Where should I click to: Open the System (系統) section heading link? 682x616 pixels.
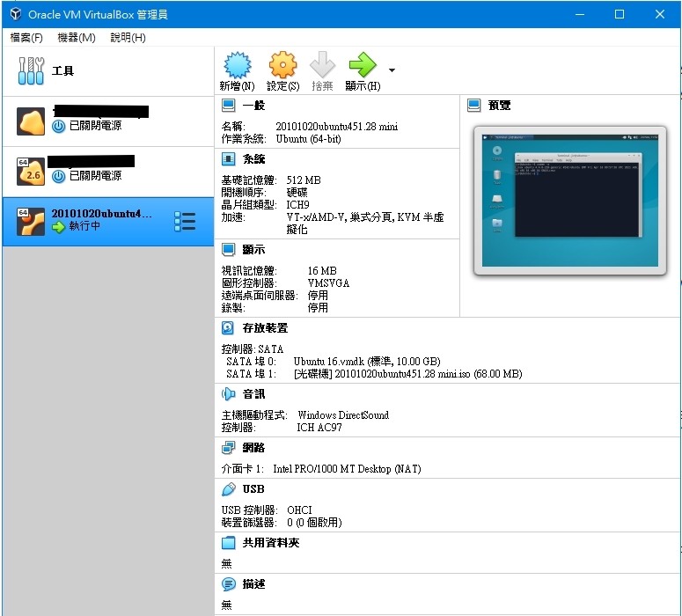point(253,158)
